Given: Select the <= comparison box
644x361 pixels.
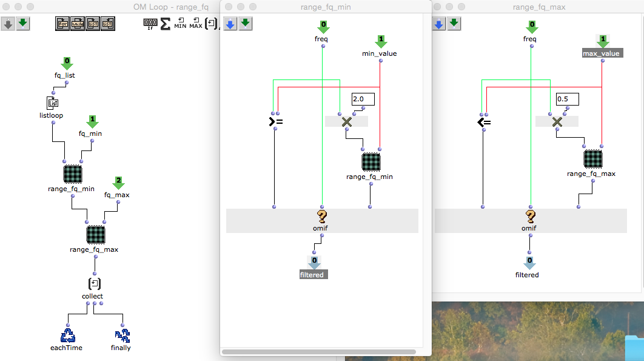Looking at the screenshot, I should click(x=484, y=122).
